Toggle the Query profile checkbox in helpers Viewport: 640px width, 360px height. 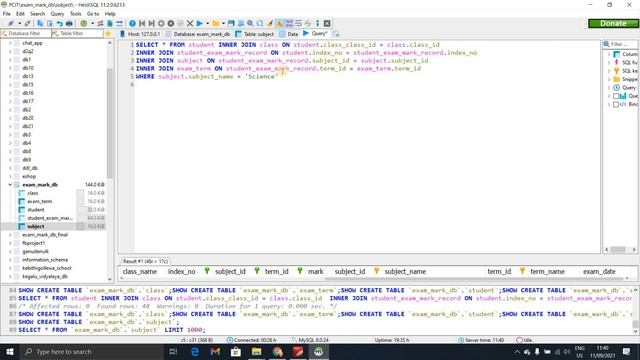[x=616, y=96]
